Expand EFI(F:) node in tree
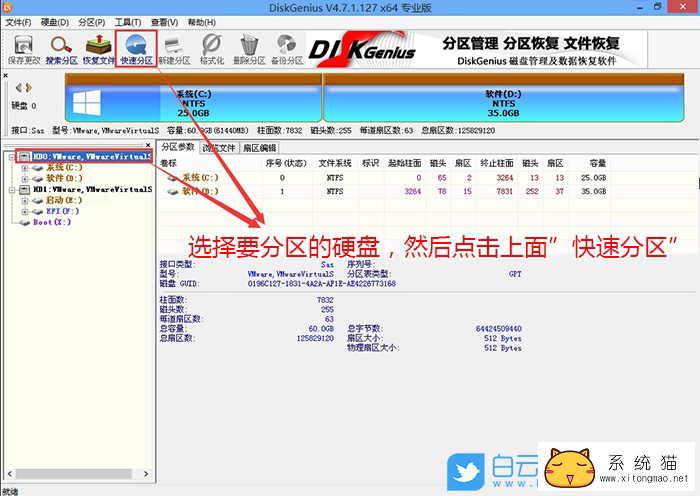The width and height of the screenshot is (700, 496). [25, 212]
